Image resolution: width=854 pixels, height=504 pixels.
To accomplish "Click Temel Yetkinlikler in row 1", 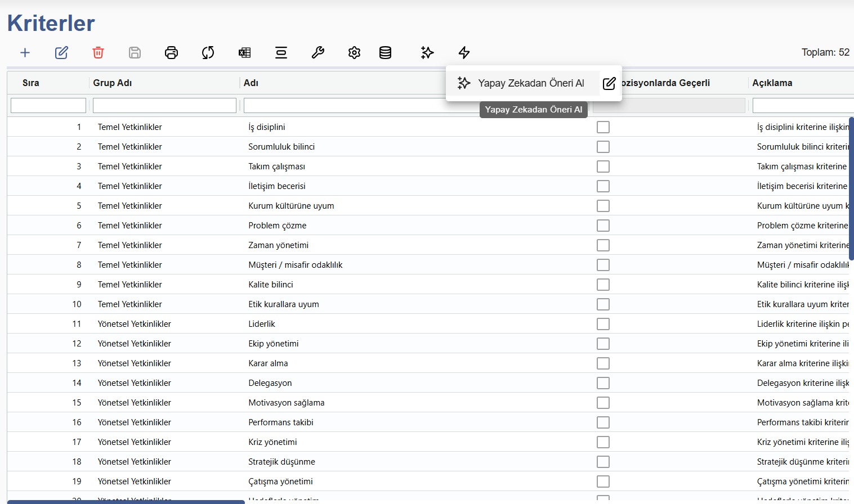I will (130, 127).
